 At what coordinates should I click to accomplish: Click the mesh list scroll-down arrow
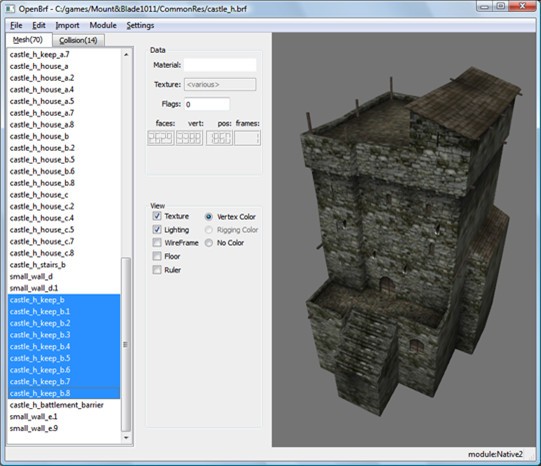[x=126, y=437]
